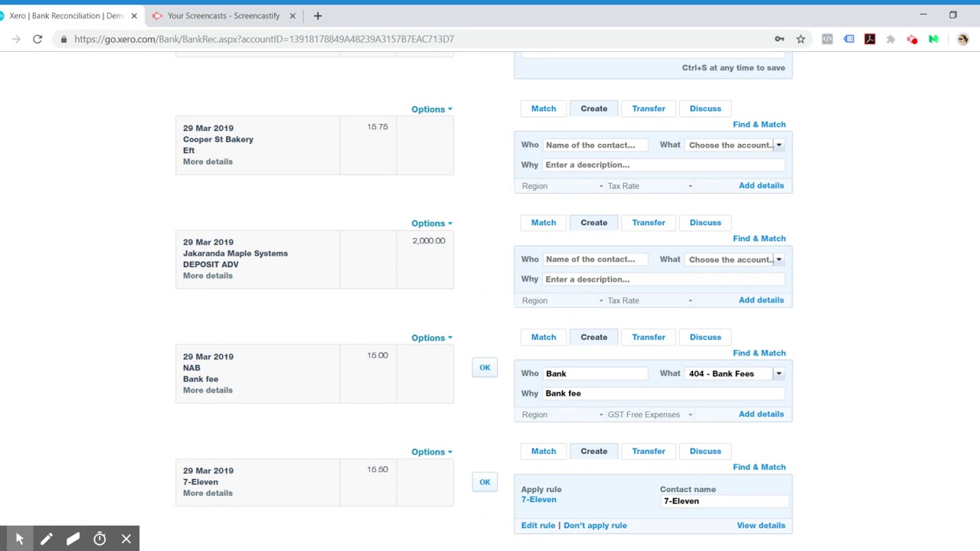Click OK to reconcile NAB bank fee

(x=485, y=367)
